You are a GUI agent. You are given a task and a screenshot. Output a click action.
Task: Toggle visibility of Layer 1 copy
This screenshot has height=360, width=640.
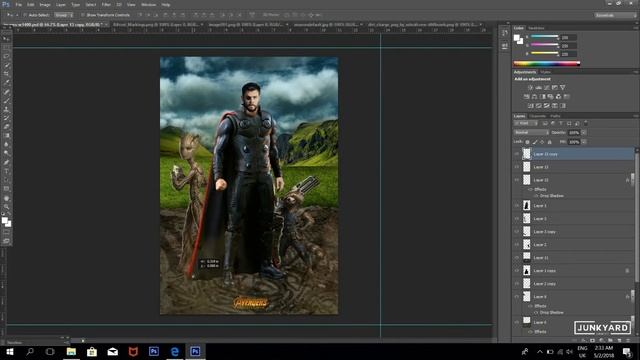click(x=517, y=271)
